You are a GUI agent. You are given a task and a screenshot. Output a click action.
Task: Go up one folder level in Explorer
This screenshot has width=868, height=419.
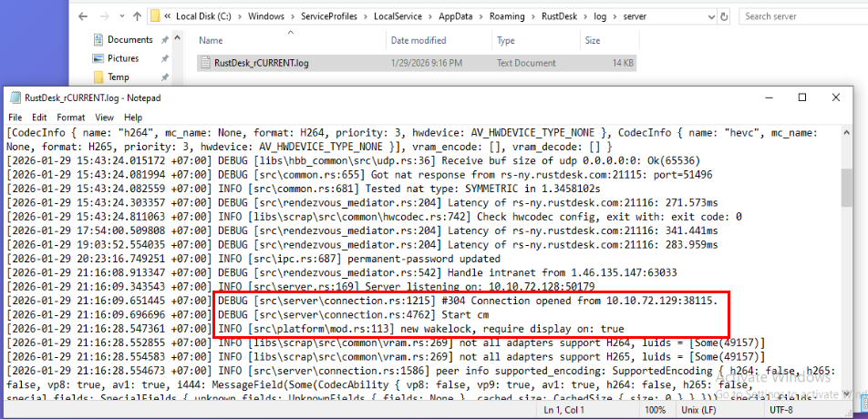[x=138, y=16]
